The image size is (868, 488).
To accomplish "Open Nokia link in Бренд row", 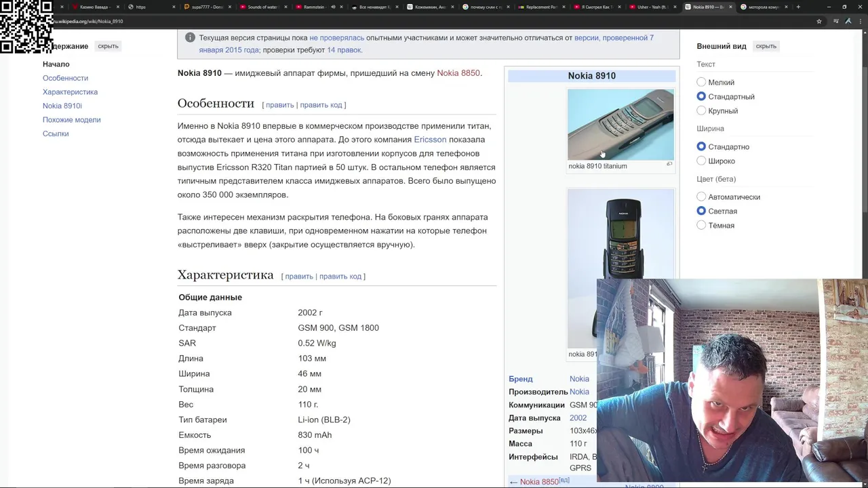I will [x=579, y=379].
